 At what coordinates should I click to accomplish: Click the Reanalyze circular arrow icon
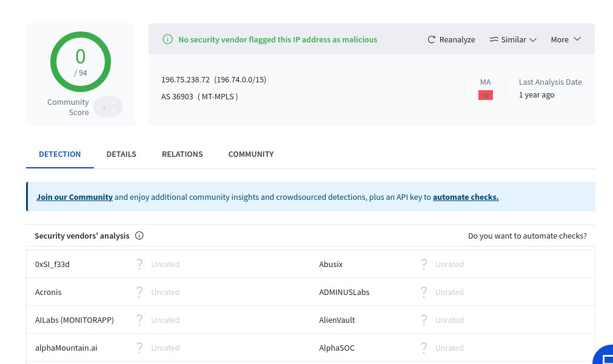click(x=431, y=39)
